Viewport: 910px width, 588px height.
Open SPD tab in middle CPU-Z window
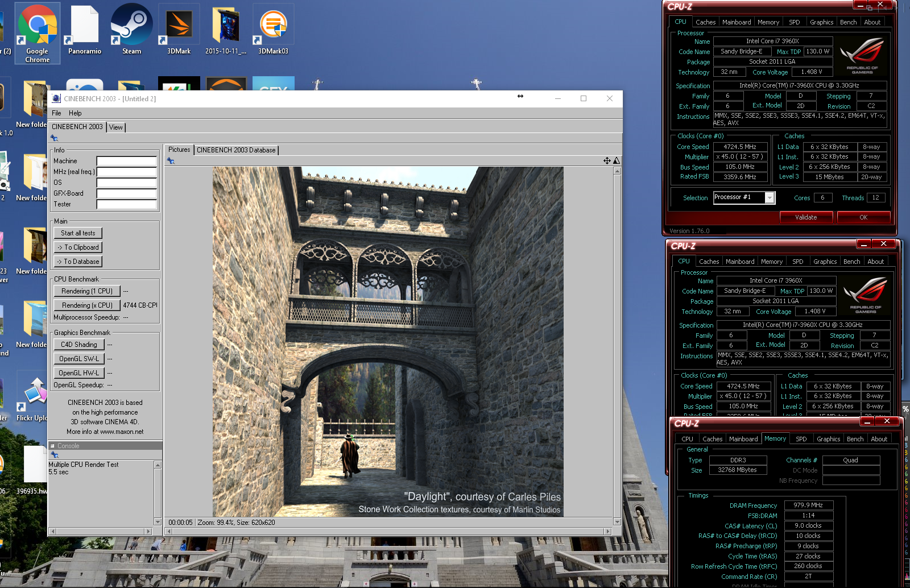pyautogui.click(x=798, y=262)
